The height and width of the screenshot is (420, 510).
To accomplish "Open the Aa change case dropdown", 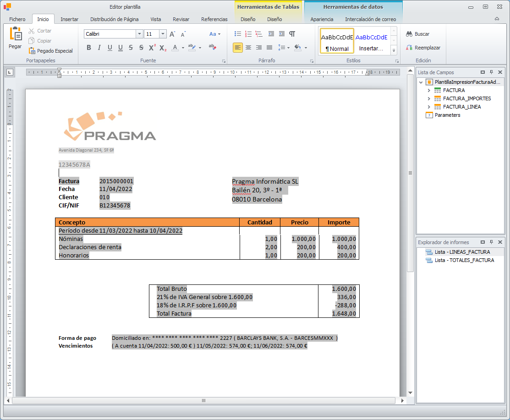I will [x=214, y=34].
